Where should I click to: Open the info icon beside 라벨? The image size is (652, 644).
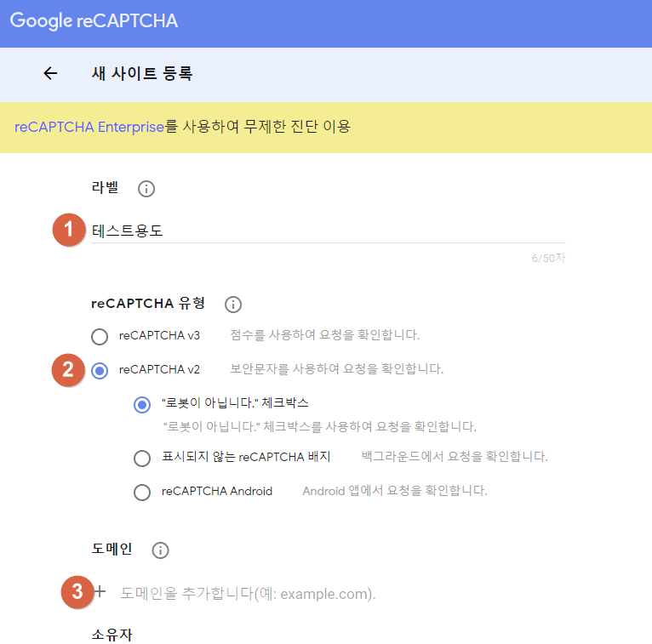(x=146, y=189)
